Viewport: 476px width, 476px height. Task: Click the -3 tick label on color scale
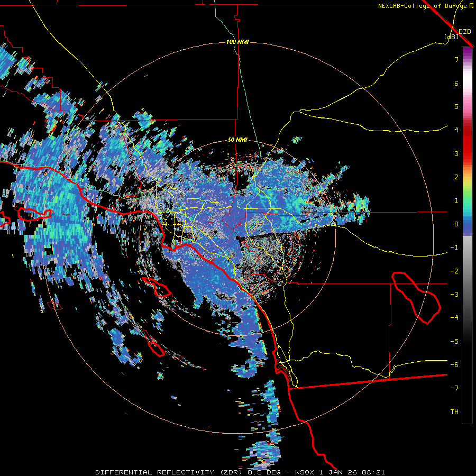454,295
